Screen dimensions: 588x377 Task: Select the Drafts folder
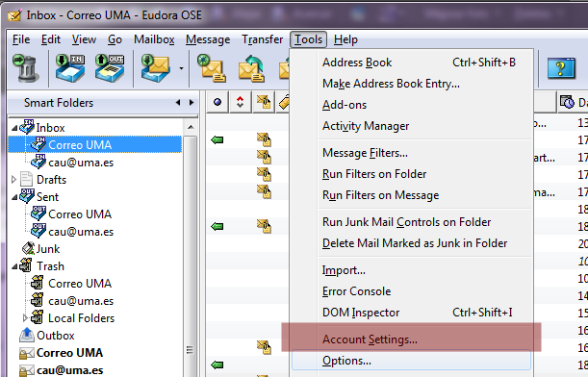(x=51, y=180)
